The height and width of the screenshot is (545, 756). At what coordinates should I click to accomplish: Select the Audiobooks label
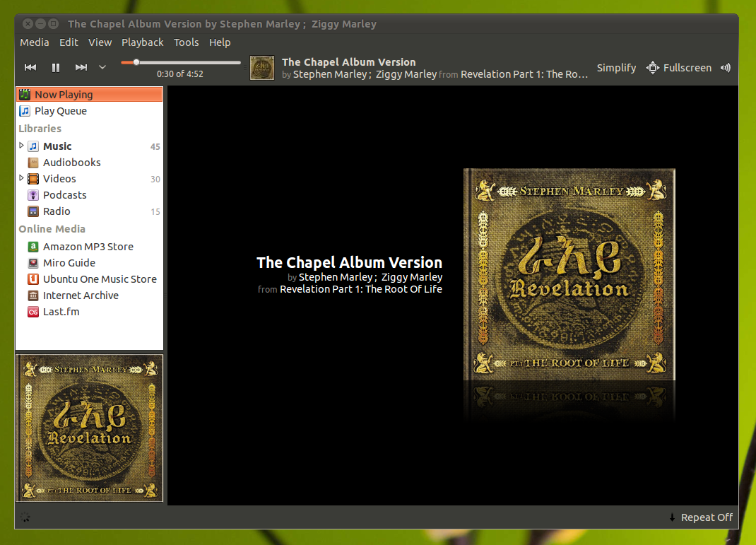point(72,163)
